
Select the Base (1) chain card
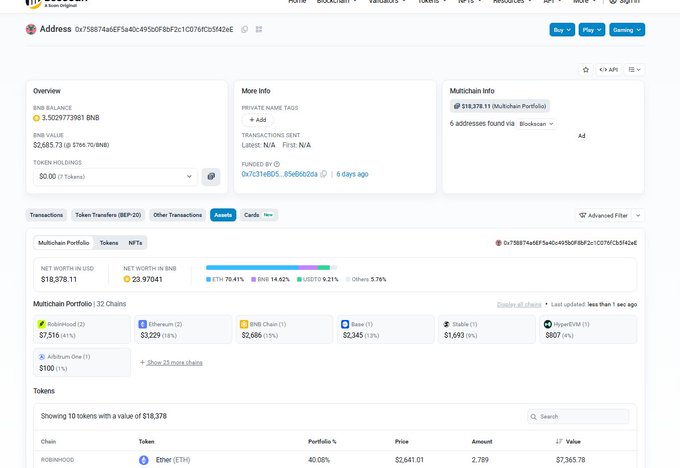tap(386, 330)
